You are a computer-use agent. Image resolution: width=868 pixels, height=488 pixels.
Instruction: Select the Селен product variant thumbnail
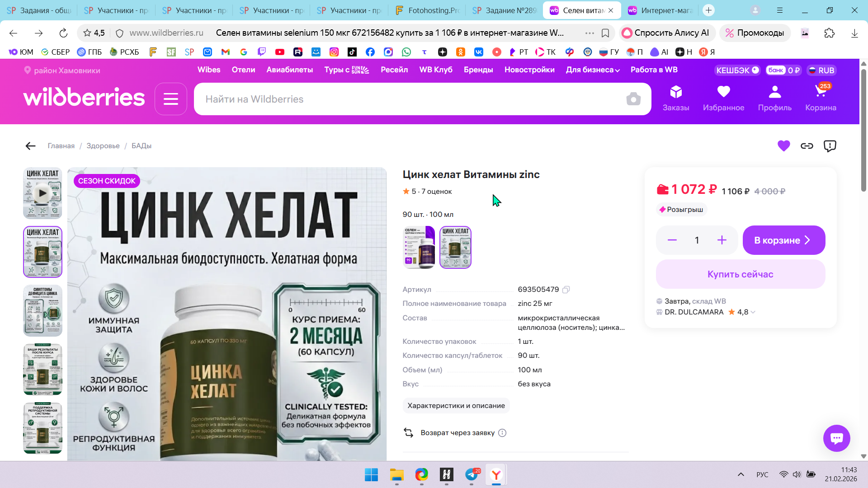click(x=419, y=247)
